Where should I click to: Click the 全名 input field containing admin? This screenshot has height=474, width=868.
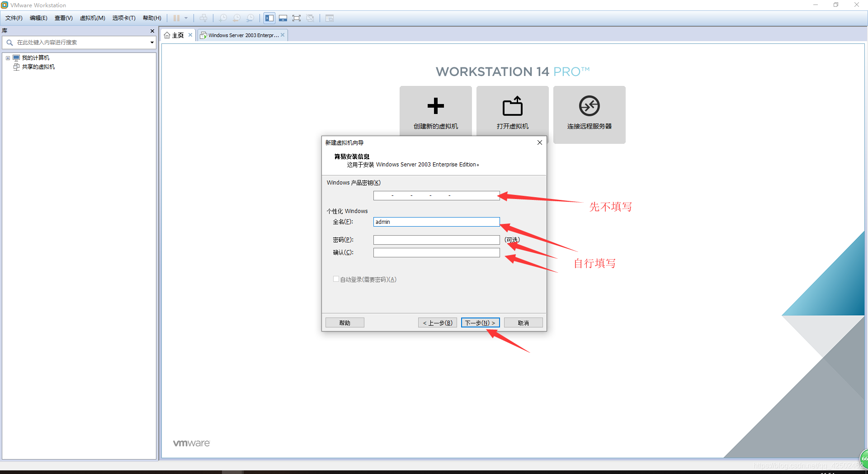coord(436,222)
